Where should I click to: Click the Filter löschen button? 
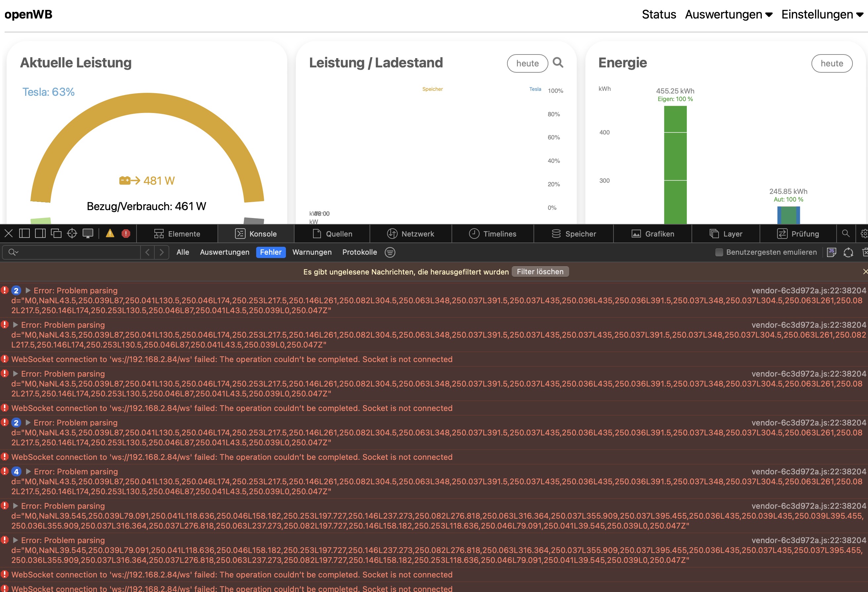[x=540, y=272]
